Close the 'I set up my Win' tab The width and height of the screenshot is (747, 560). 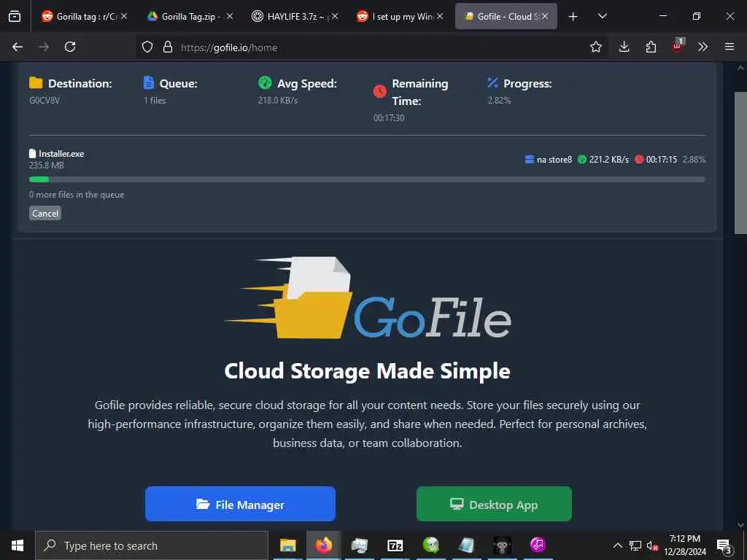tap(440, 16)
